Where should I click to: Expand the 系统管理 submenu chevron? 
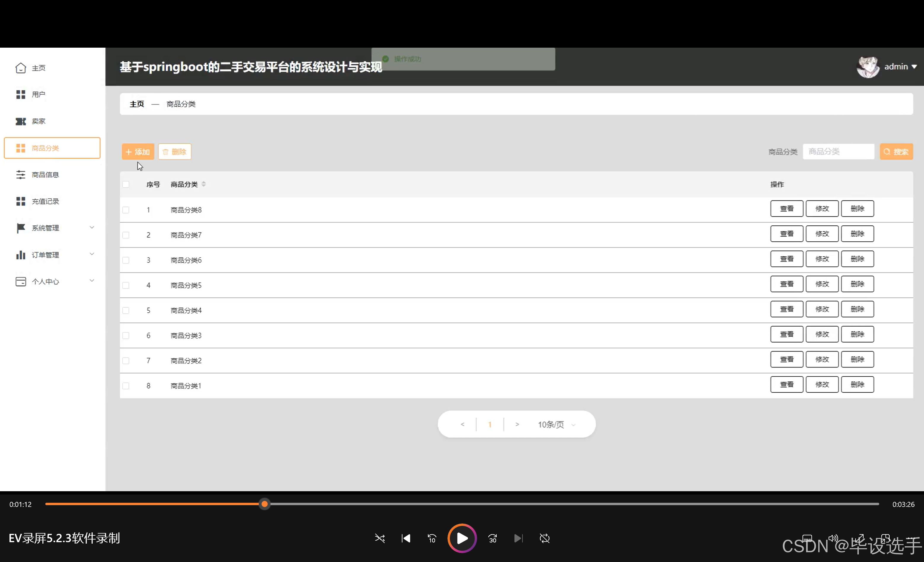(92, 227)
